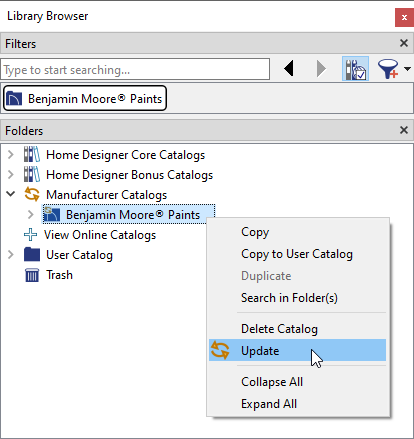Click the back navigation arrow icon

[289, 69]
